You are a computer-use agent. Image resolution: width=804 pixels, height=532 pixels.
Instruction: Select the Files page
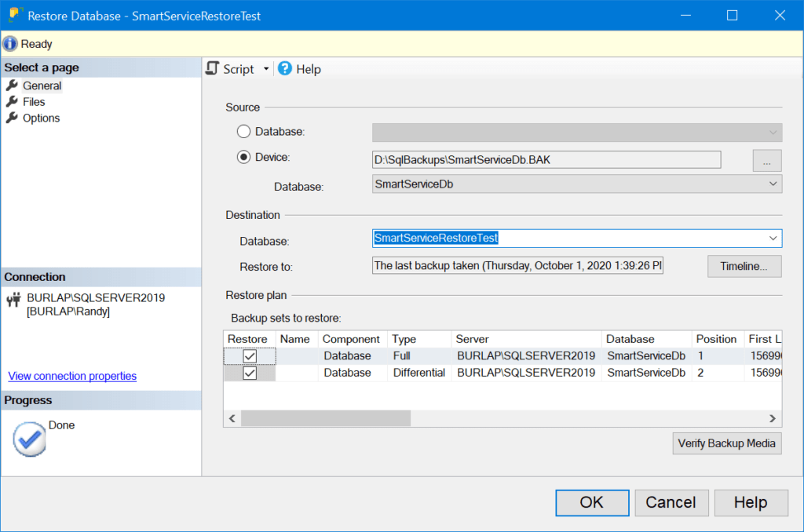point(34,101)
